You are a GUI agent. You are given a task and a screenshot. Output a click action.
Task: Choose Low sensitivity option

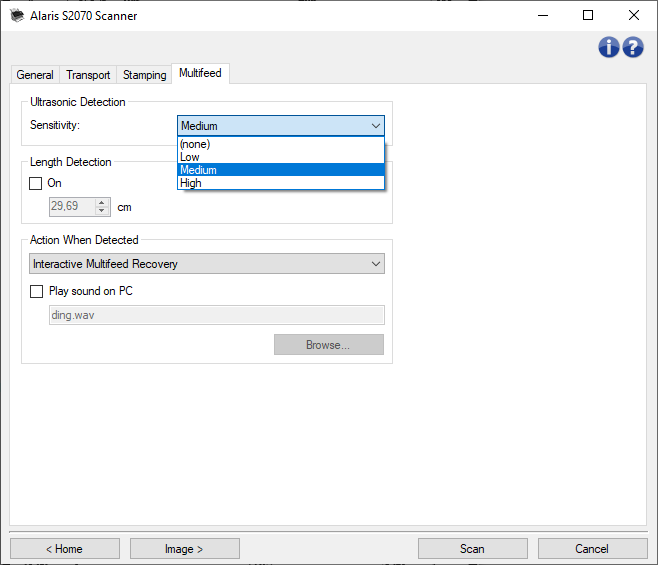pos(281,157)
